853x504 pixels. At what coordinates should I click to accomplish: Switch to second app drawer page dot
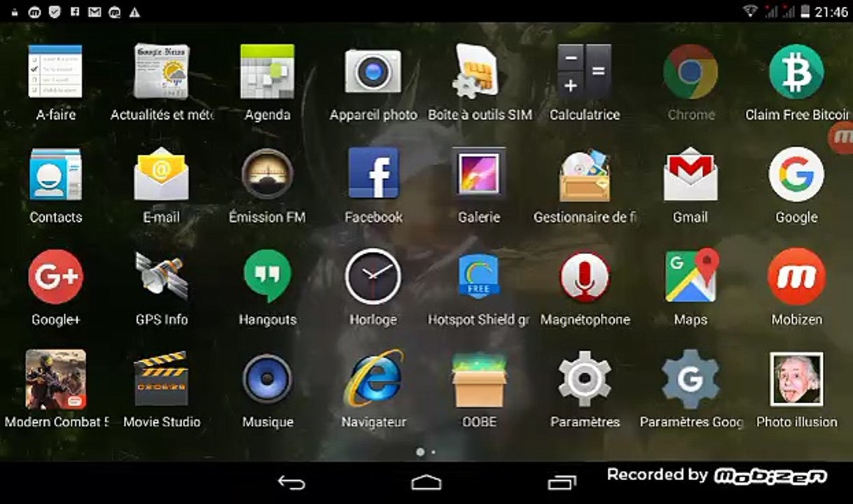point(434,452)
